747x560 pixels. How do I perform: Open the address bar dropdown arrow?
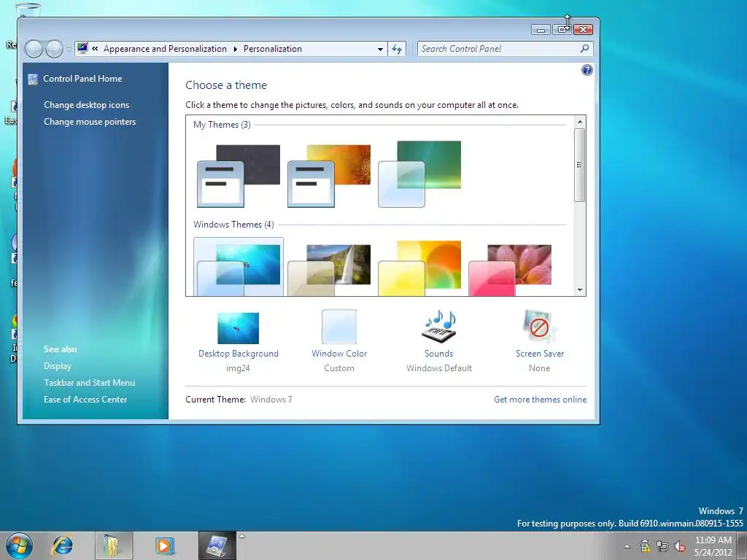380,49
